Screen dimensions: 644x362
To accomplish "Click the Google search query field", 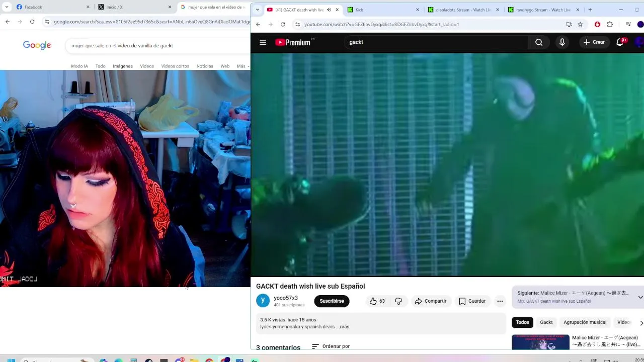I will click(x=157, y=45).
